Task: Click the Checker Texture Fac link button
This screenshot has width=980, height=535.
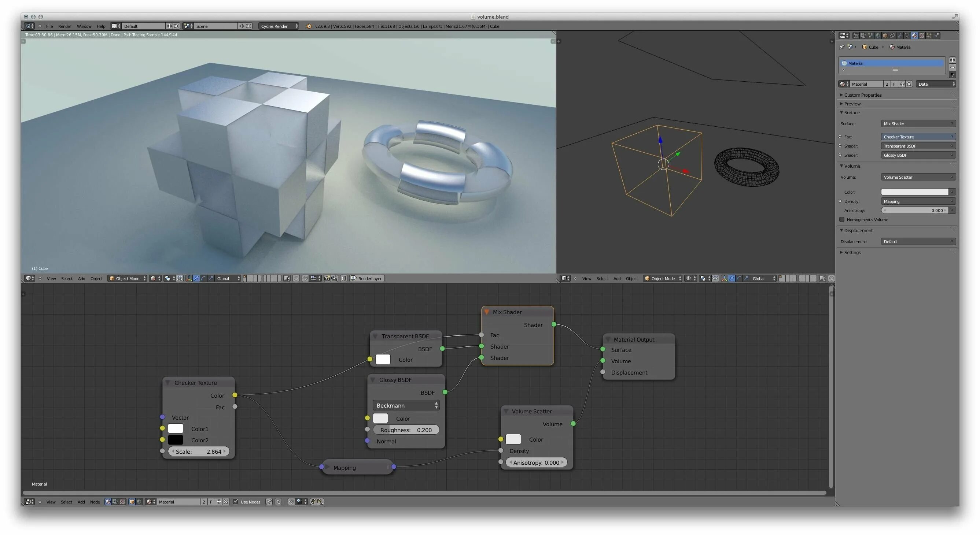Action: tap(918, 137)
